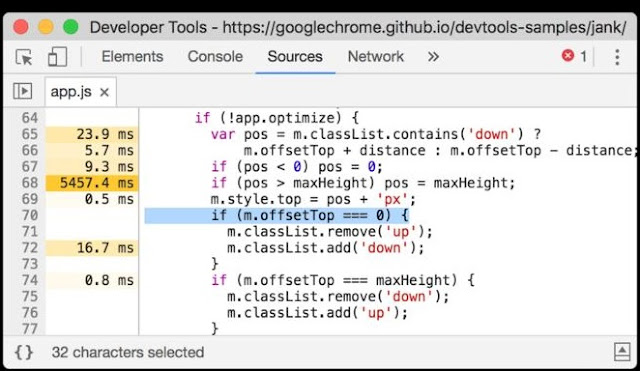This screenshot has width=640, height=371.
Task: Click the red close window button
Action: click(x=21, y=27)
